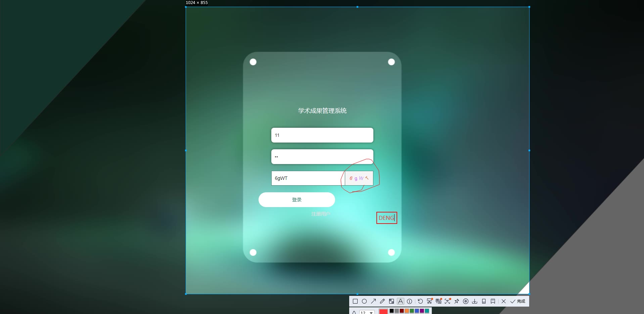Save the screenshot with download icon
Screen dimensions: 644x314
pos(475,301)
